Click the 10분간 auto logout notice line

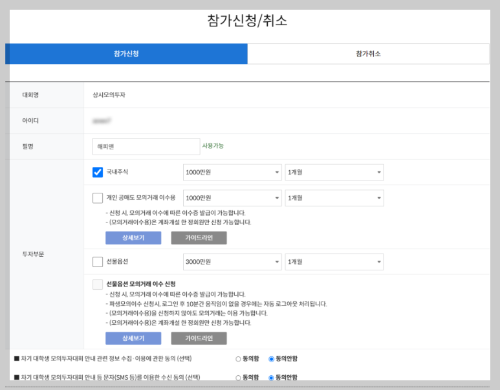point(216,304)
